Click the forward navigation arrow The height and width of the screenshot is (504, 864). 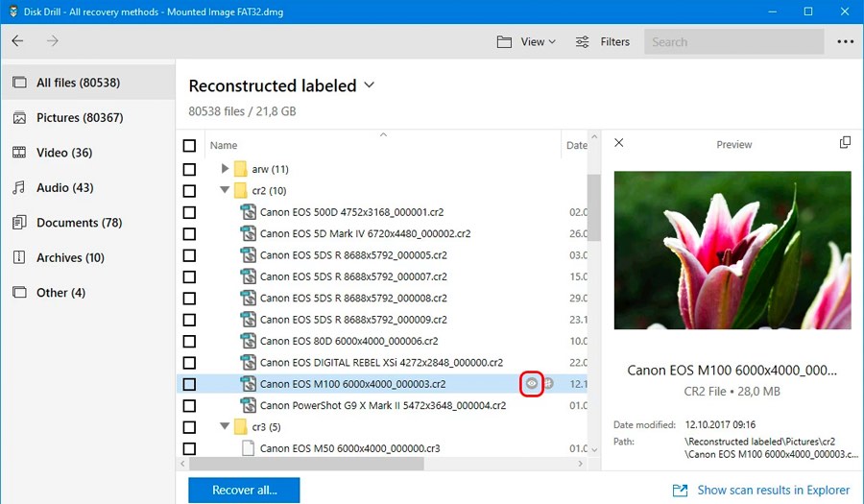click(53, 41)
